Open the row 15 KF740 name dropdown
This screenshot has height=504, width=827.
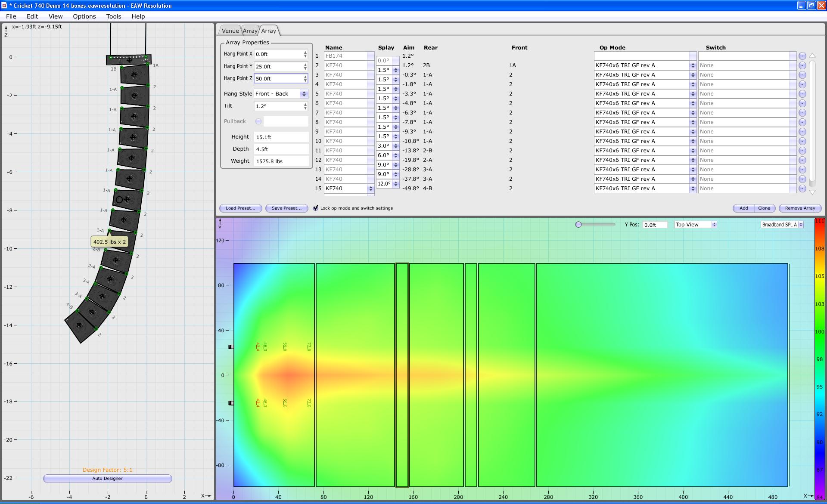tap(370, 189)
